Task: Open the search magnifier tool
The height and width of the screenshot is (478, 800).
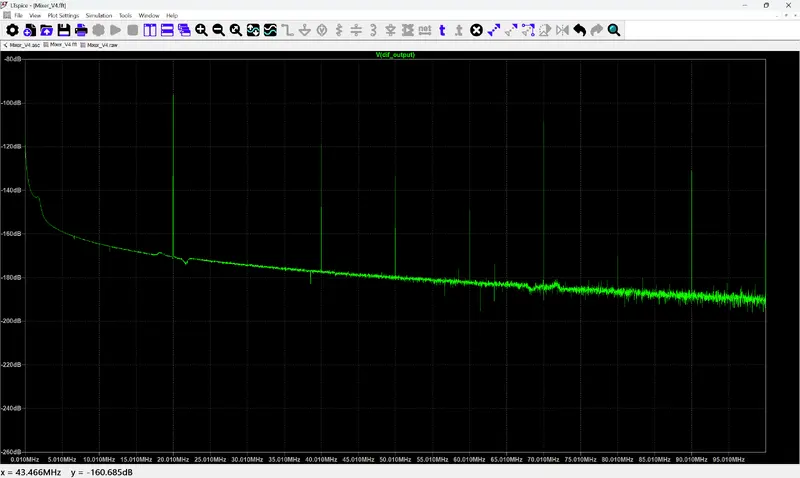Action: (614, 30)
